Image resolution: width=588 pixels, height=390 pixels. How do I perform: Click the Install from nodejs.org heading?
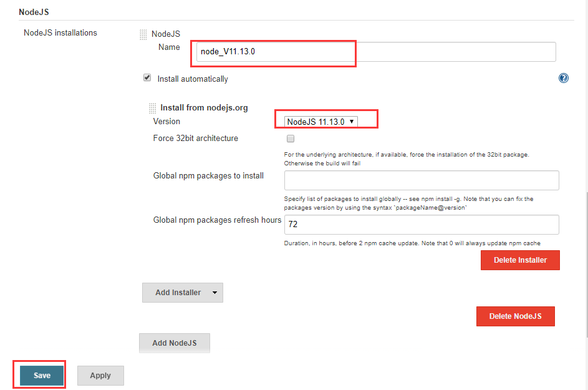pyautogui.click(x=204, y=108)
